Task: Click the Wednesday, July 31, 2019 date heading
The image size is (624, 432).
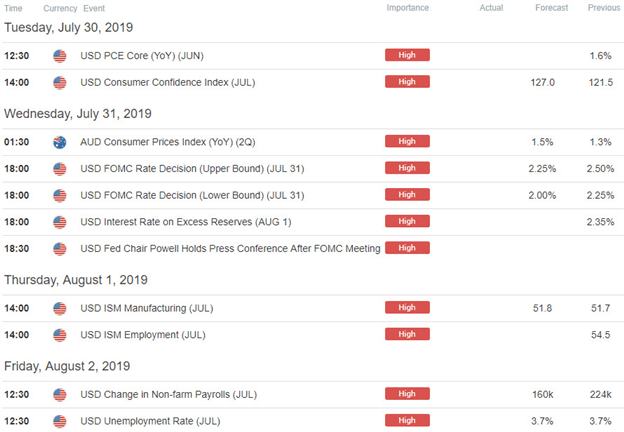Action: coord(78,114)
